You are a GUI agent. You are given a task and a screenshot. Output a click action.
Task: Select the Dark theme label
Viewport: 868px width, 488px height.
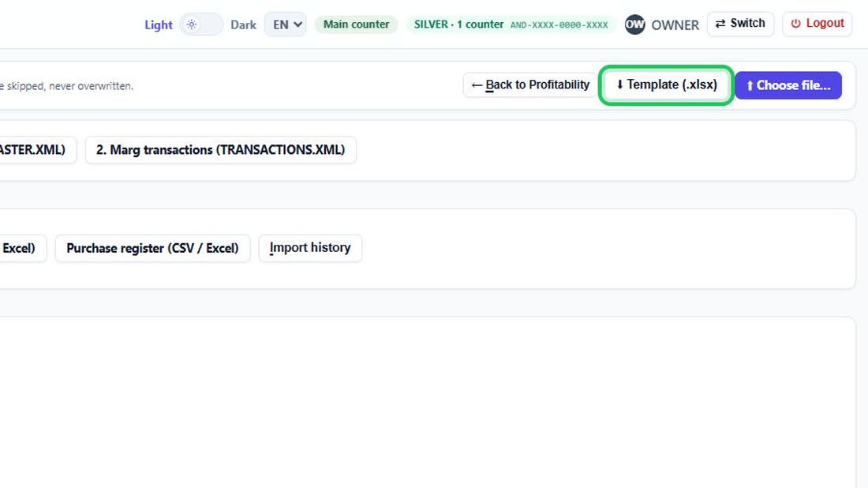click(243, 25)
